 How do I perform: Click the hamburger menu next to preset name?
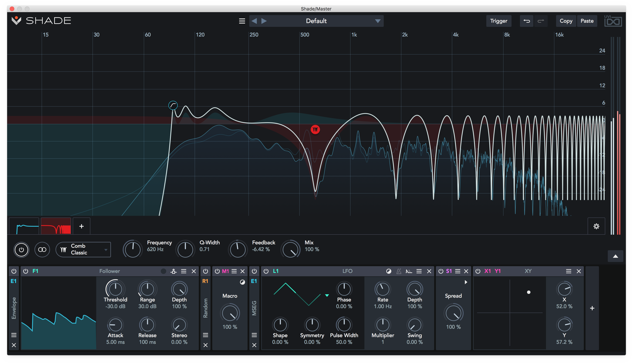[242, 21]
